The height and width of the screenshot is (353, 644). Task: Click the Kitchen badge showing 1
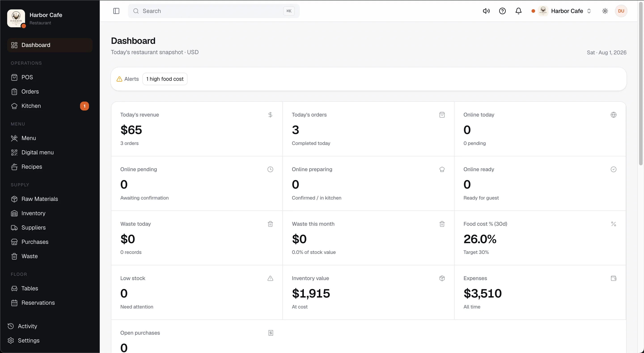point(85,106)
